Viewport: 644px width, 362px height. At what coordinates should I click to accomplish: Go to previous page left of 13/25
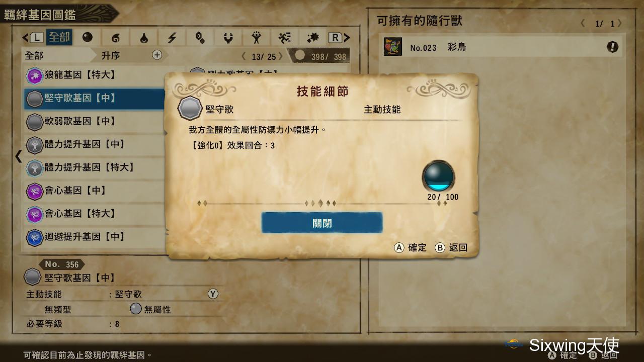coord(244,56)
